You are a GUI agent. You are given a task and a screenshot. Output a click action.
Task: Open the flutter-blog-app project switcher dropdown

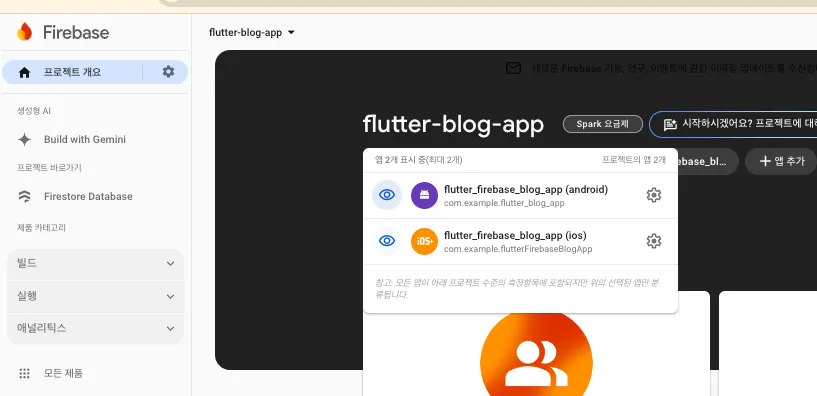coord(252,32)
